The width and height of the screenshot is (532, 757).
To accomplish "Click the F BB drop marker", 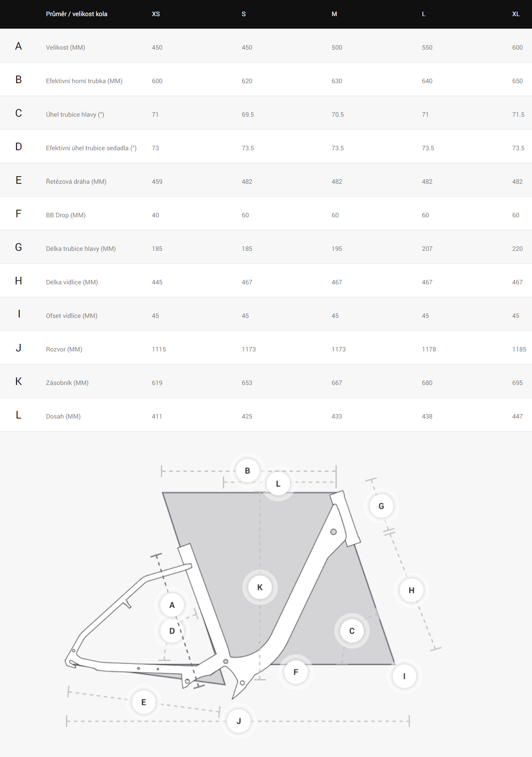I will 296,672.
